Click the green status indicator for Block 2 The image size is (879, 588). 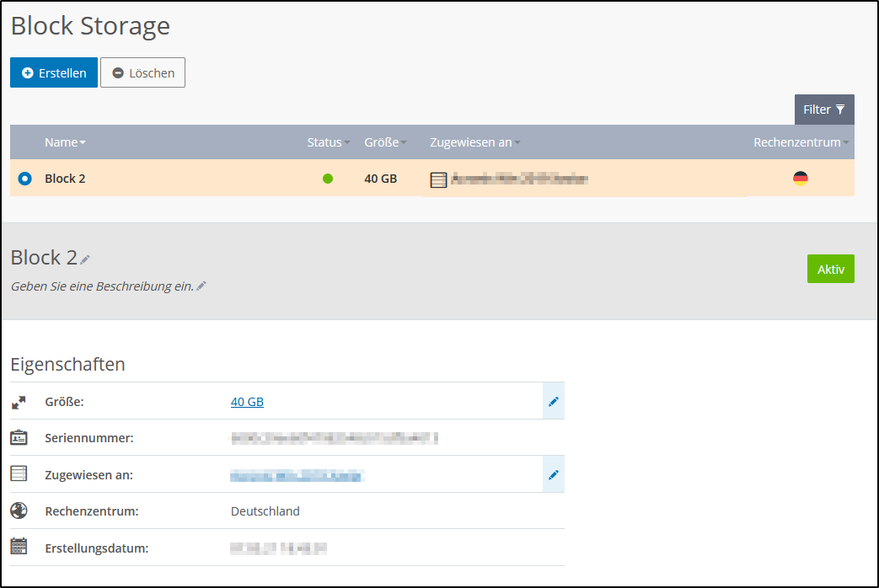(x=328, y=179)
